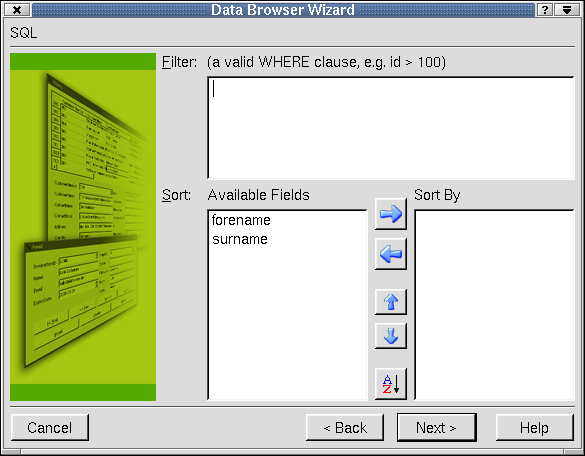Toggle A-Z ascending sort order button

(391, 384)
